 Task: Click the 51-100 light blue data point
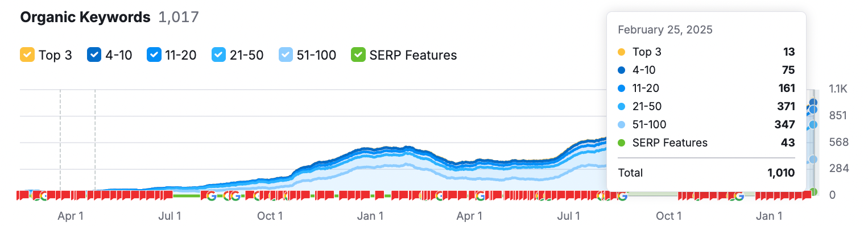[x=813, y=160]
